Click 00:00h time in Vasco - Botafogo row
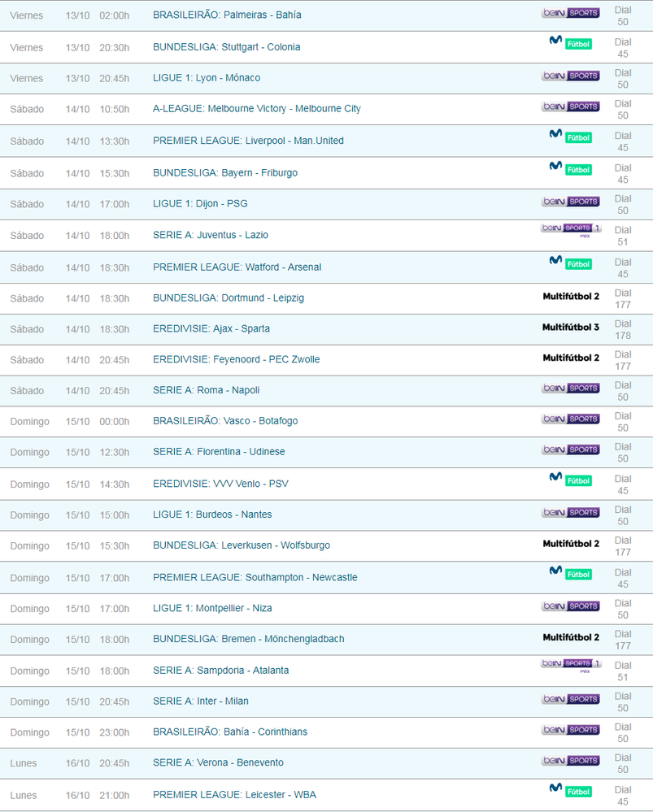This screenshot has width=653, height=812. click(x=115, y=422)
